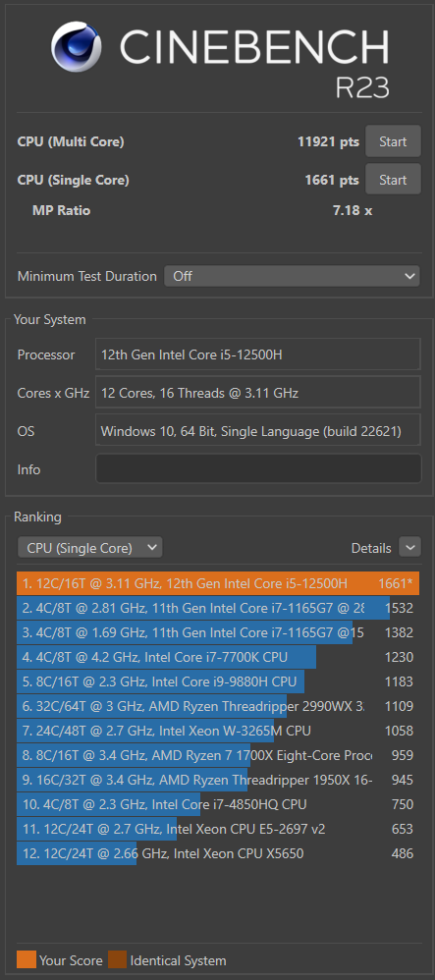Expand the Details chevron button
This screenshot has height=980, width=435.
pos(410,548)
